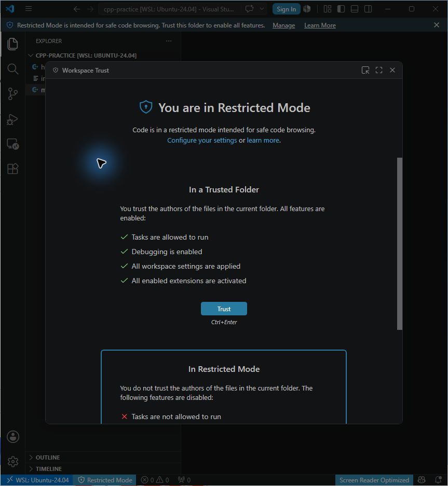Open the Copilot icon next to Sign In
Image resolution: width=448 pixels, height=486 pixels.
[307, 9]
